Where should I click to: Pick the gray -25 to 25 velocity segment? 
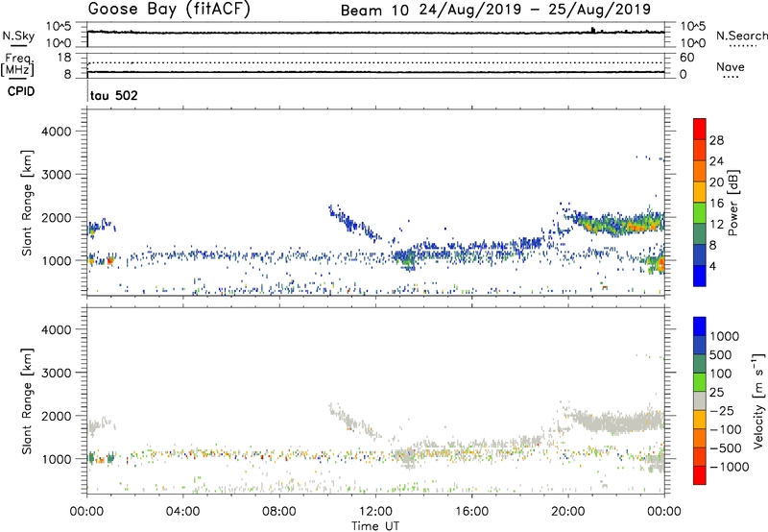(x=700, y=400)
